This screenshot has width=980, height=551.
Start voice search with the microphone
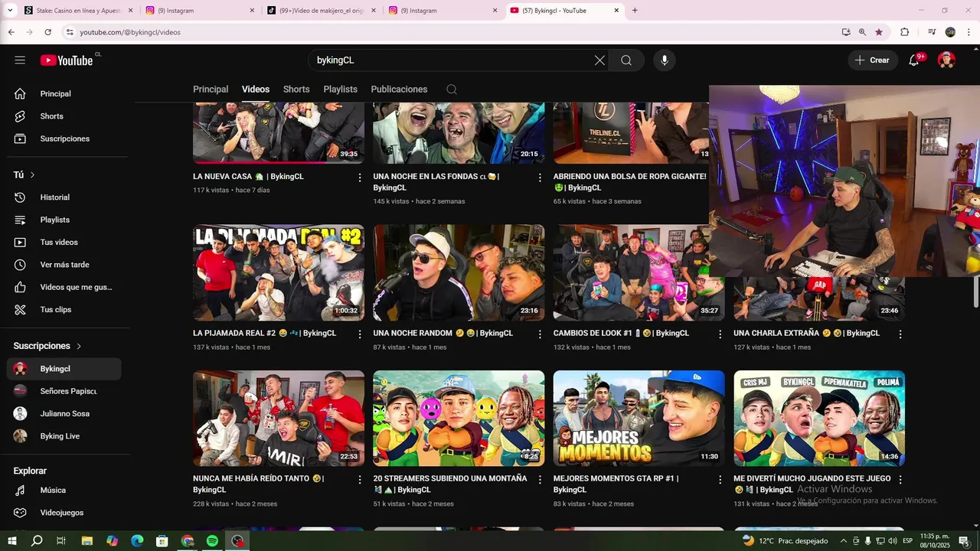(664, 60)
